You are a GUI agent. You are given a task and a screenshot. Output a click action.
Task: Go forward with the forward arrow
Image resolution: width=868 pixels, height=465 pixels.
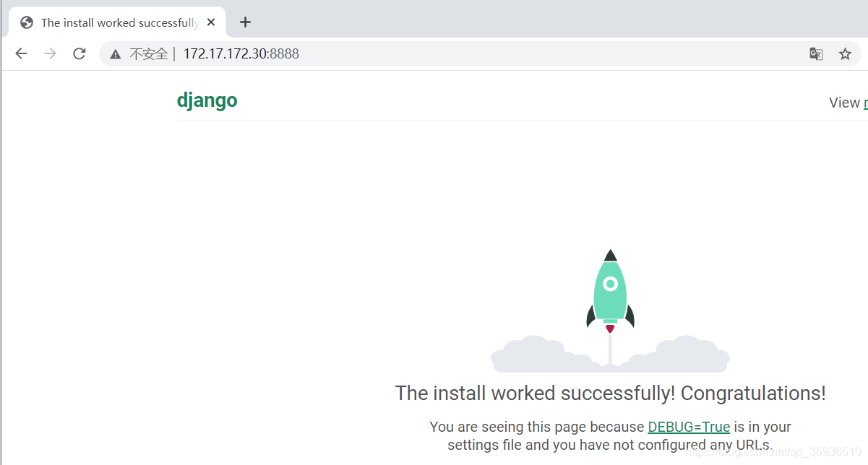tap(50, 53)
